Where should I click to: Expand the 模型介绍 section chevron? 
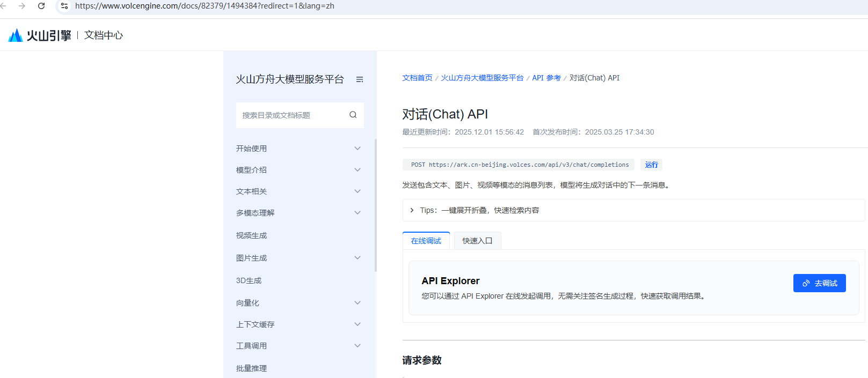(358, 170)
